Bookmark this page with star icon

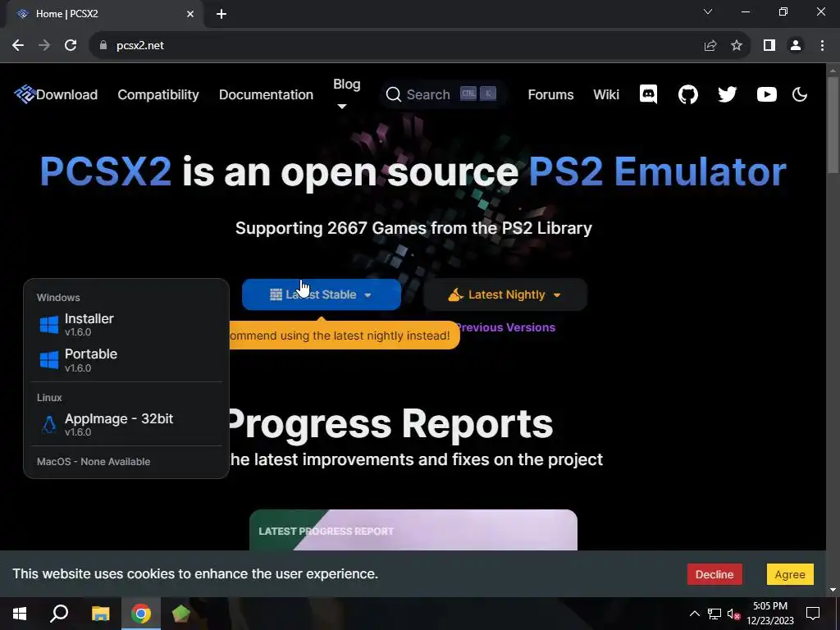coord(737,45)
